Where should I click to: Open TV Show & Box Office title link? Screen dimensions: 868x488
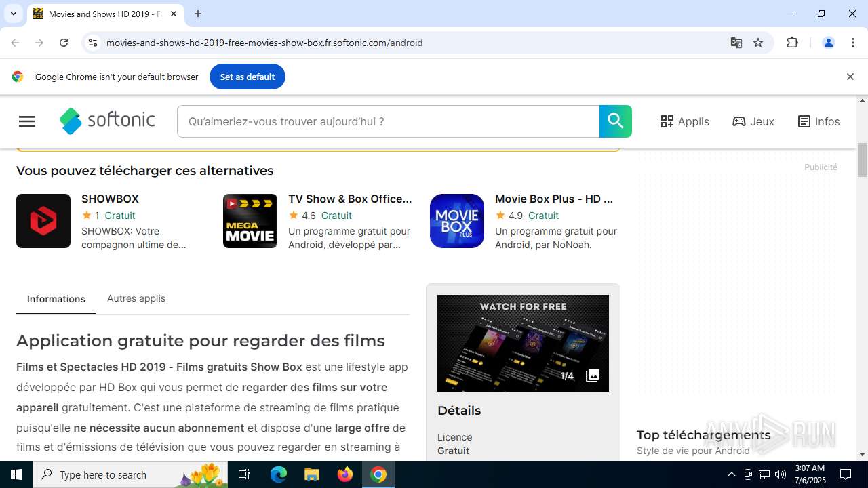point(350,199)
